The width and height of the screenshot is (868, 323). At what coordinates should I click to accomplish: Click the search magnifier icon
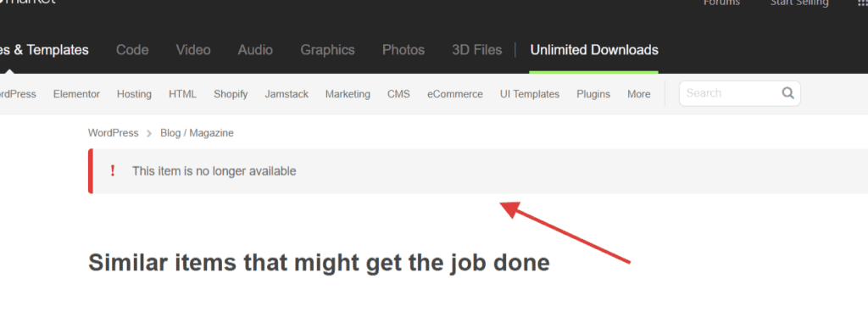pyautogui.click(x=787, y=93)
